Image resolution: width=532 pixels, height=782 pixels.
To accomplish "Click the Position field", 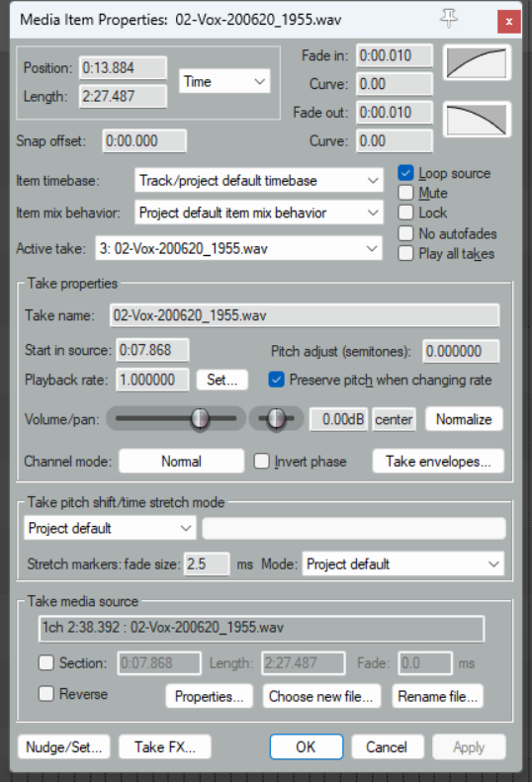I will 123,68.
